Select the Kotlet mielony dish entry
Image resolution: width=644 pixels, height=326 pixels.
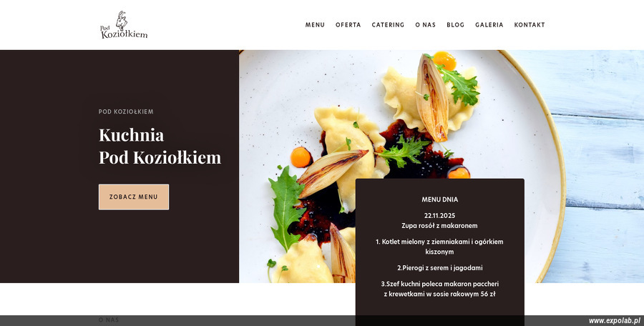(x=440, y=247)
